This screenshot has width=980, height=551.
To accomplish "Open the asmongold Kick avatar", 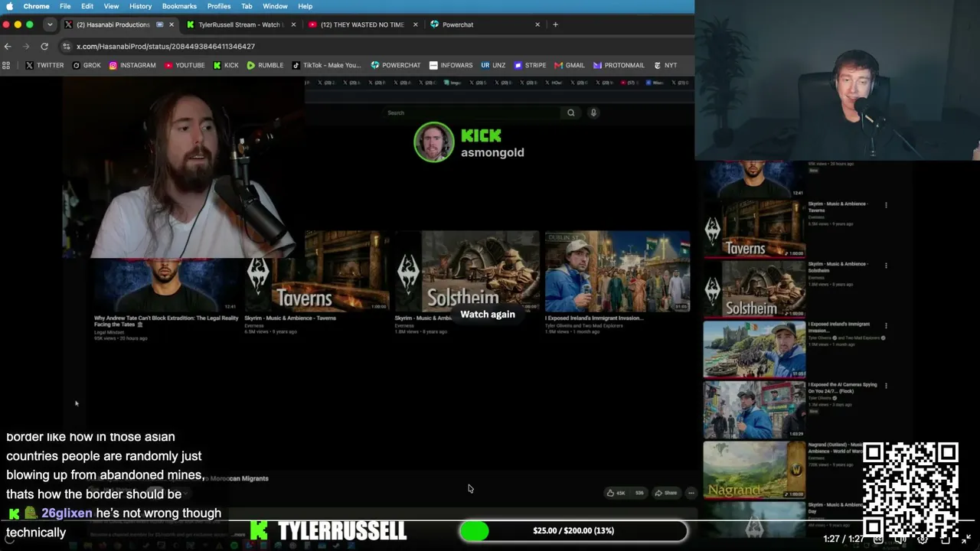I will 434,142.
